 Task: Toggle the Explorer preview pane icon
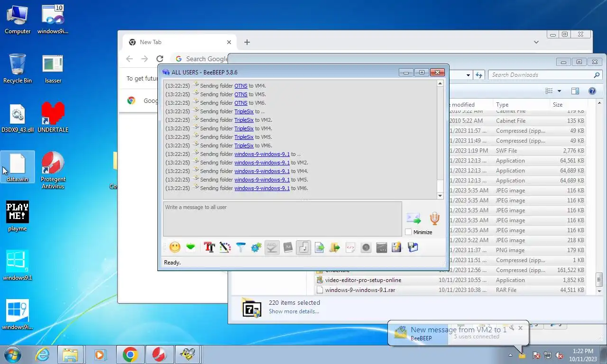[x=575, y=91]
